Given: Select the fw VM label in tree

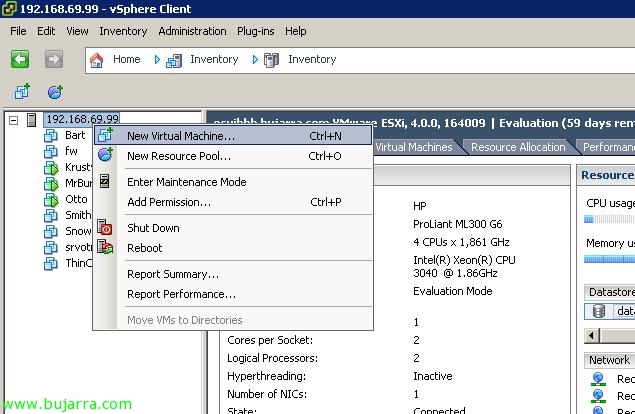Looking at the screenshot, I should click(71, 151).
